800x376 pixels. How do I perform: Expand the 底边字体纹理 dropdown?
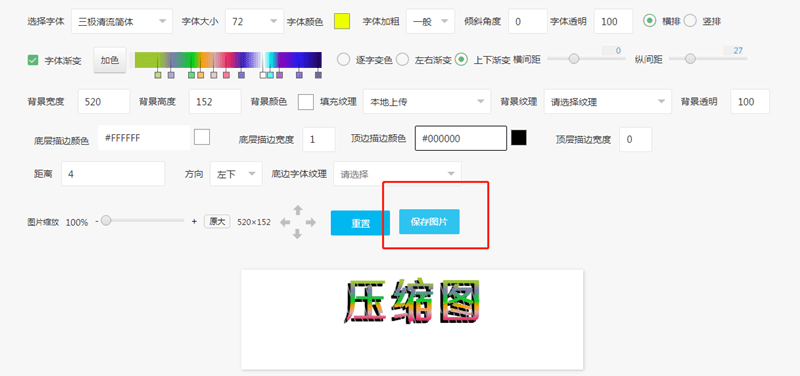397,174
